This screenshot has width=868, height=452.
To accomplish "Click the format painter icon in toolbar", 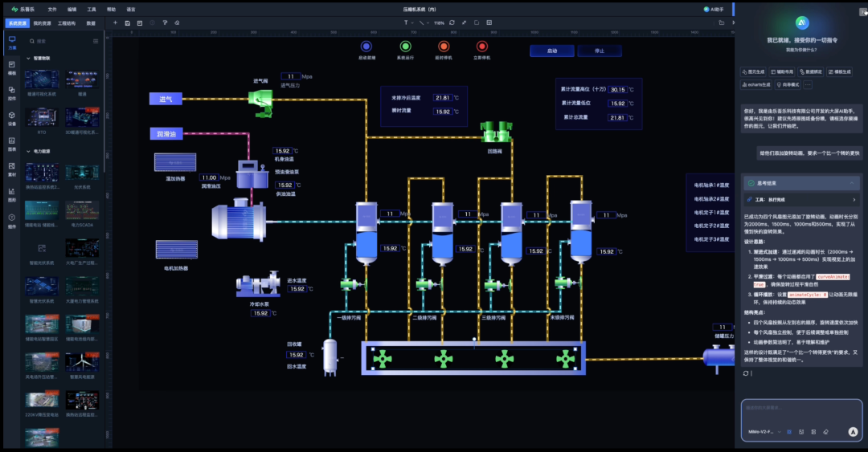I will pyautogui.click(x=165, y=22).
